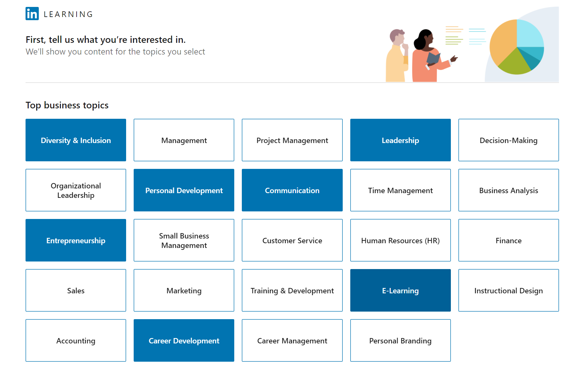Deselect the Diversity & Inclusion topic

coord(76,140)
